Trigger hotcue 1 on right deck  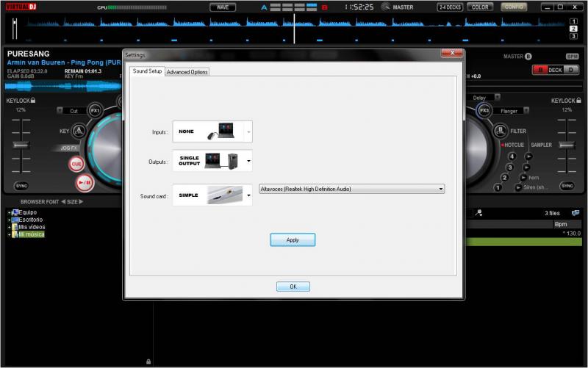click(x=498, y=187)
